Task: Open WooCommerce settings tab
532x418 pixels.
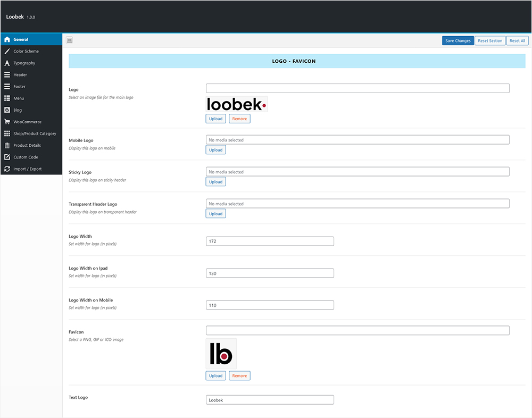Action: tap(31, 122)
